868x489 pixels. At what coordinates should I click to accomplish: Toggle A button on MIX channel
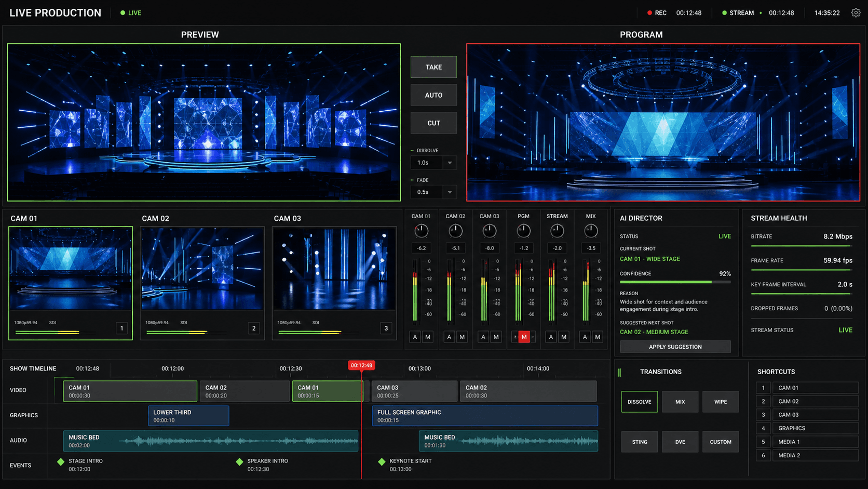tap(585, 337)
